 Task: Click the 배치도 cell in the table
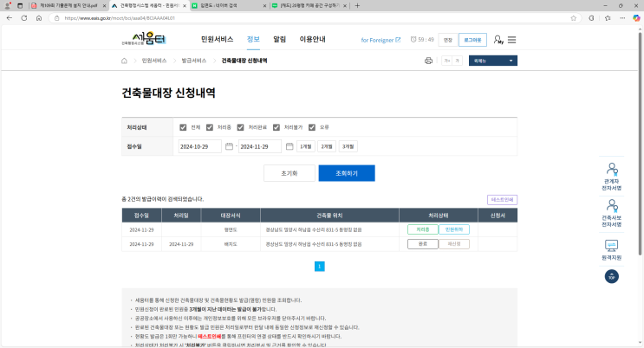[x=231, y=244]
